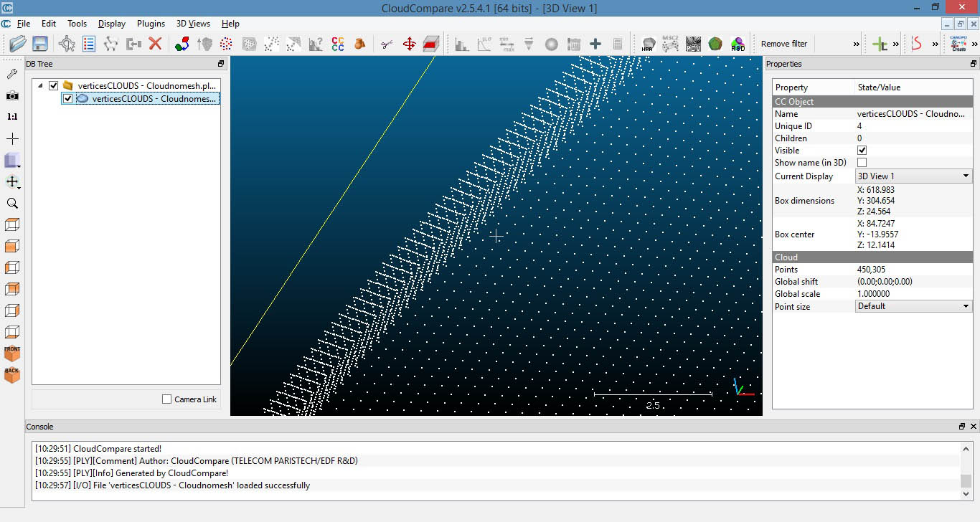Activate the Translate/Rotate red arrows tool
Screen dimensions: 980x522
409,44
